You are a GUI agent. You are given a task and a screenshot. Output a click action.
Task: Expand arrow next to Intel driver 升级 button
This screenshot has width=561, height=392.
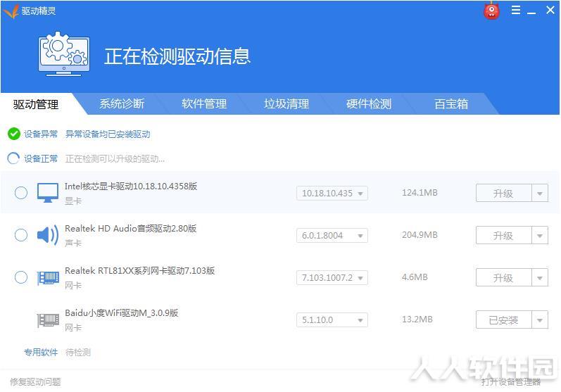pyautogui.click(x=540, y=193)
